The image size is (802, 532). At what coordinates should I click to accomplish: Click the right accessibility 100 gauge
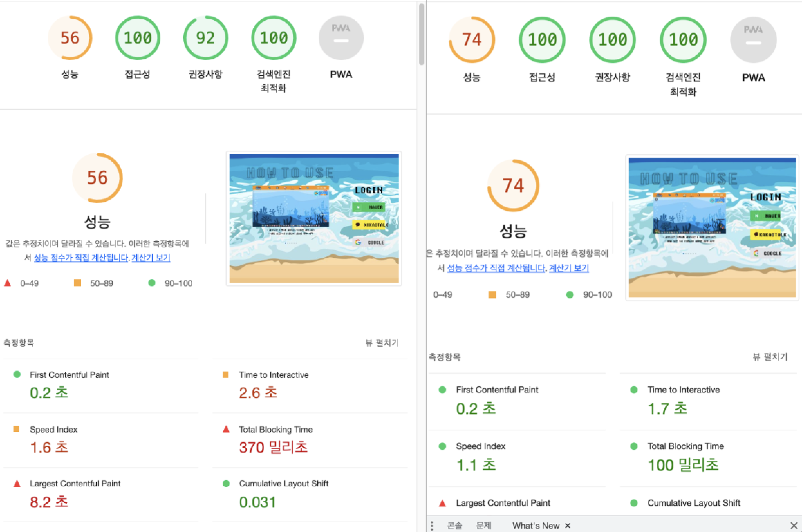[542, 40]
